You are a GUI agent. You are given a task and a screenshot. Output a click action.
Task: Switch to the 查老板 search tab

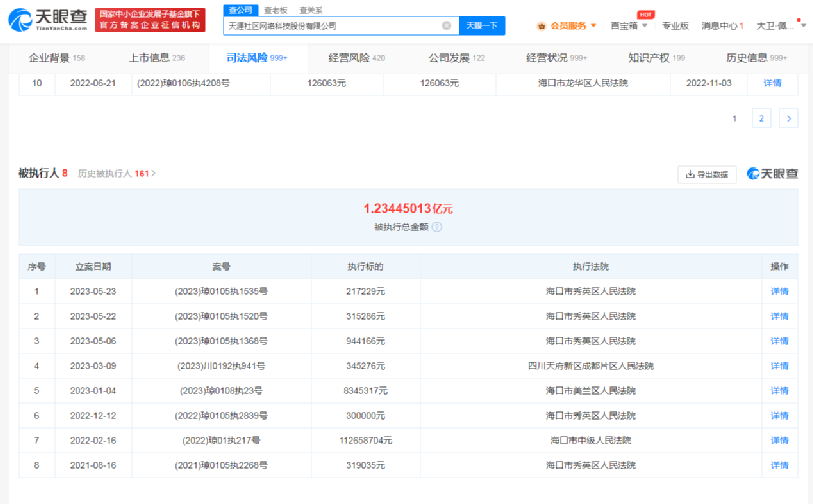coord(275,10)
